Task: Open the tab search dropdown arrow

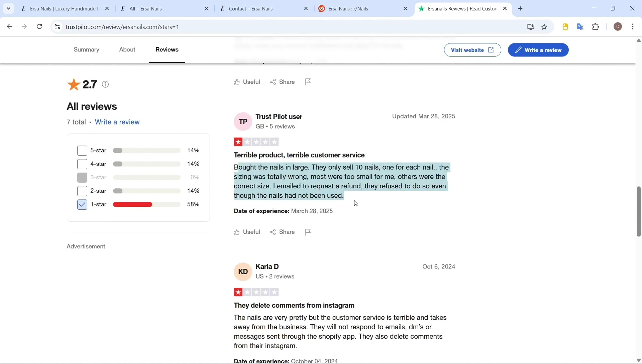Action: tap(8, 8)
